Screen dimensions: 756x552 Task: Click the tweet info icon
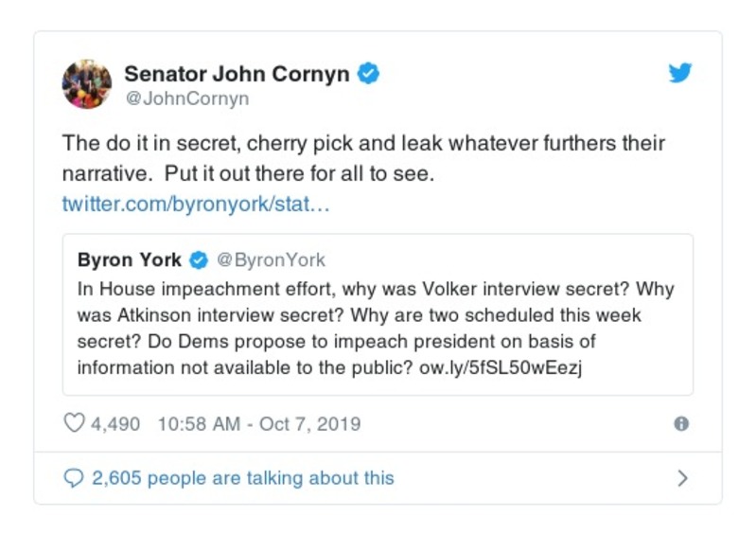point(680,424)
